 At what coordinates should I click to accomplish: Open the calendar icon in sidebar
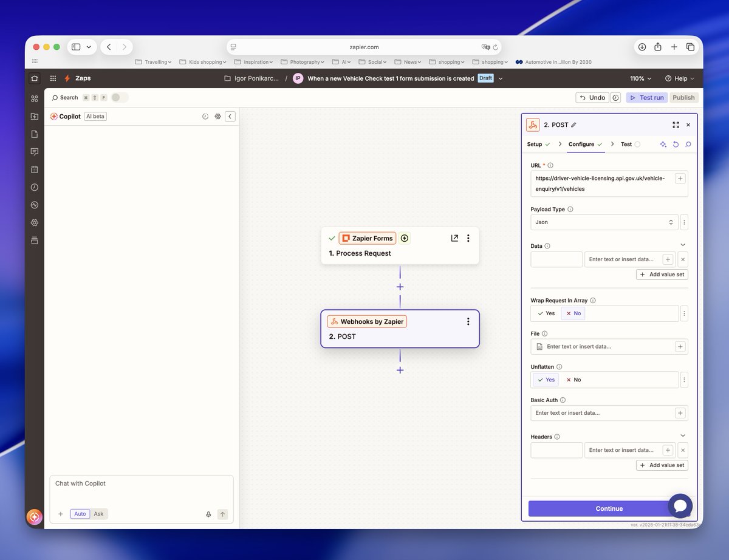[35, 169]
